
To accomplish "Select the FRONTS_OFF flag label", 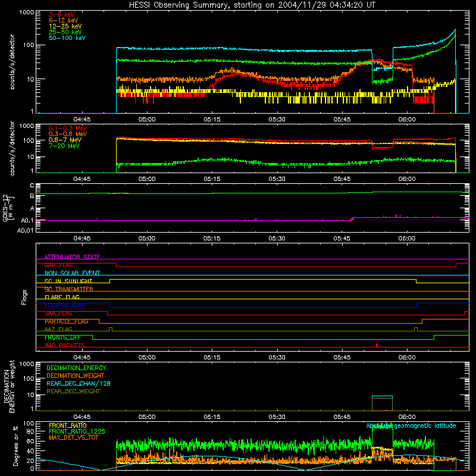I will tap(62, 337).
